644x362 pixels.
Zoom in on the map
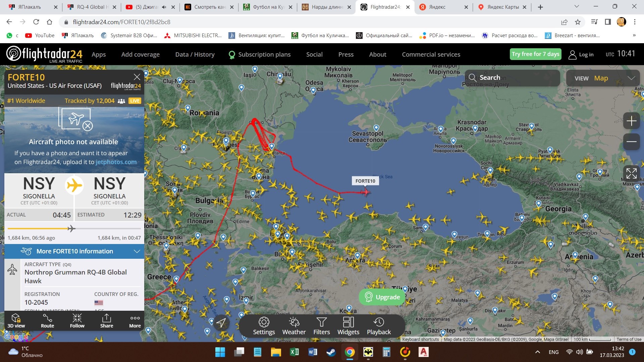click(631, 121)
